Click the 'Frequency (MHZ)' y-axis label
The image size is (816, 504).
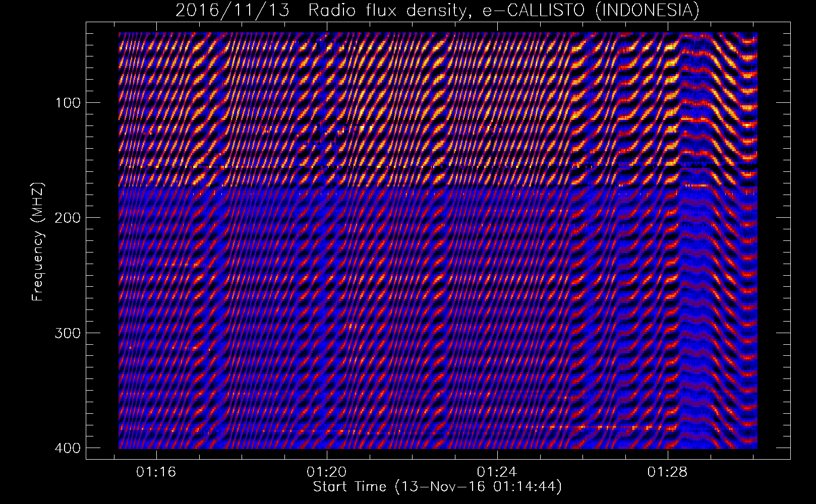click(38, 242)
